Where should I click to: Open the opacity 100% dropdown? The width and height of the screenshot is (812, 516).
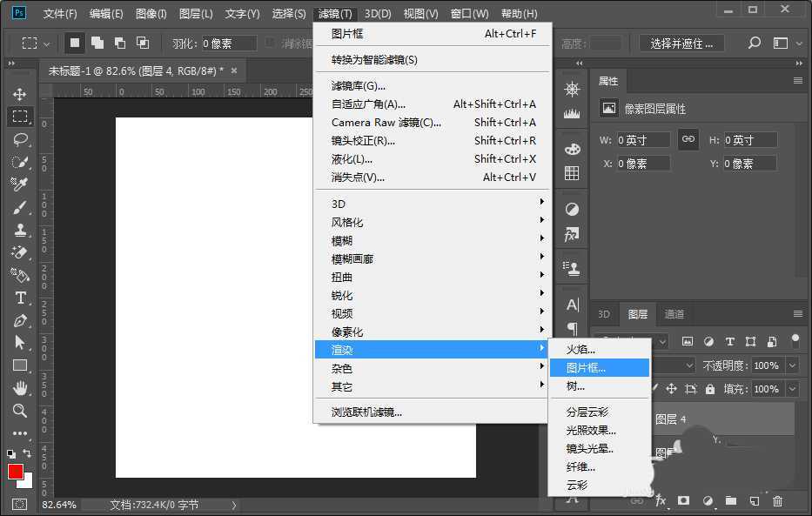click(792, 365)
